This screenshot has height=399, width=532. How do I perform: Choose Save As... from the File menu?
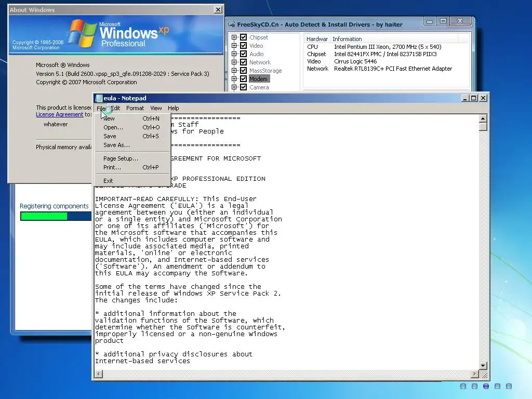(131, 145)
